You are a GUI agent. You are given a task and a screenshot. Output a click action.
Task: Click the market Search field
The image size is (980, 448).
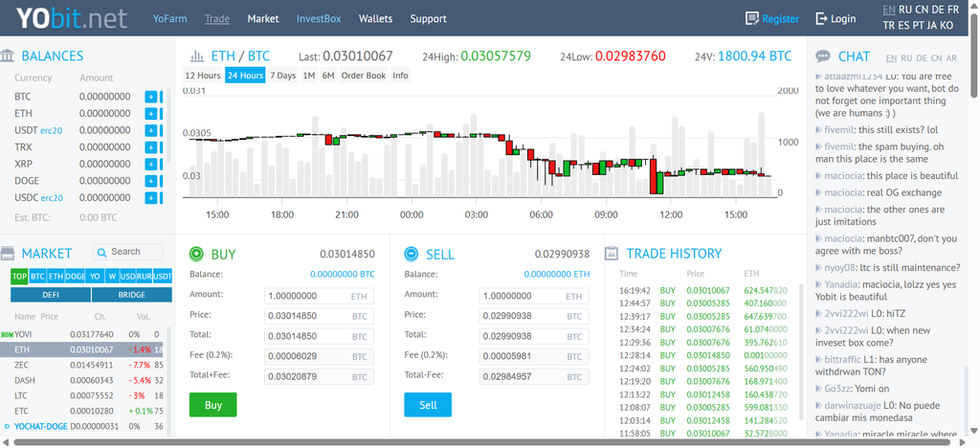tap(127, 252)
